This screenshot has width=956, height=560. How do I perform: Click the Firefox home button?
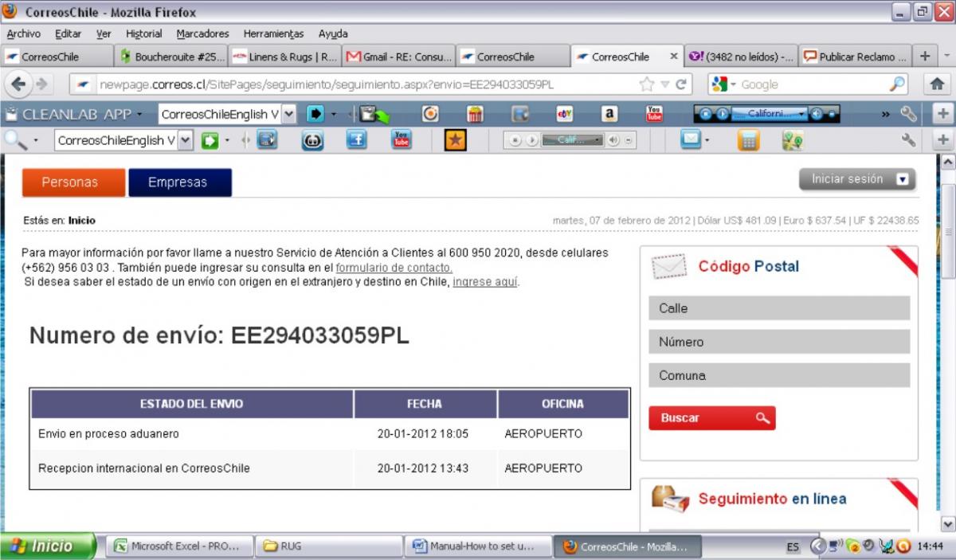pos(937,84)
